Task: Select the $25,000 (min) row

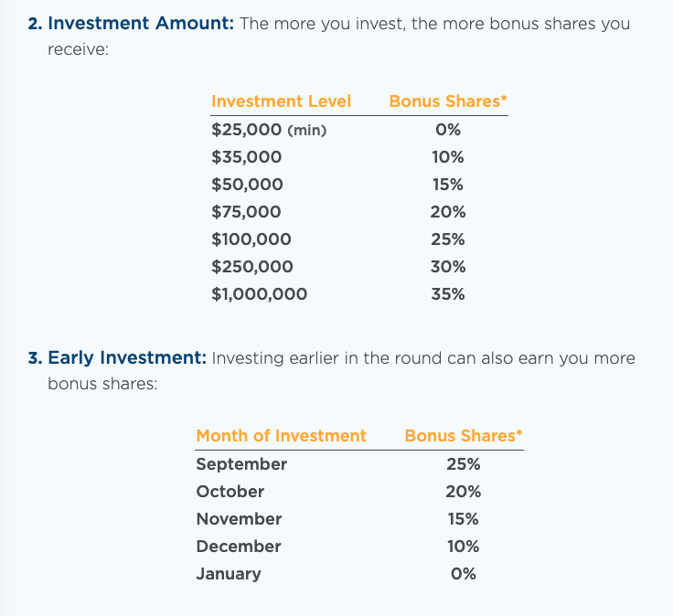Action: click(x=268, y=130)
